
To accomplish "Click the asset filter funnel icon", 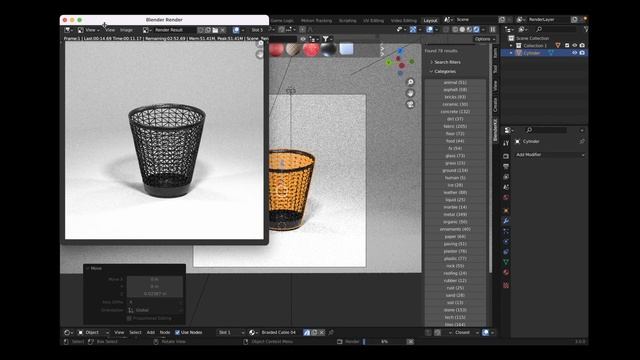I will (326, 39).
